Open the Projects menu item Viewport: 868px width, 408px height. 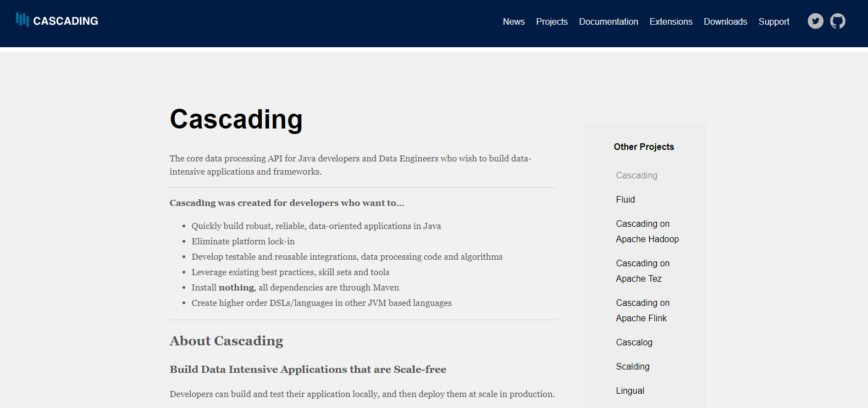pos(552,21)
